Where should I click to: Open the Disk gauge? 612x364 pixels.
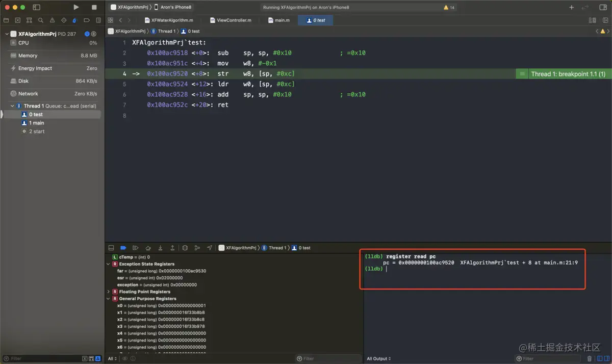(54, 81)
